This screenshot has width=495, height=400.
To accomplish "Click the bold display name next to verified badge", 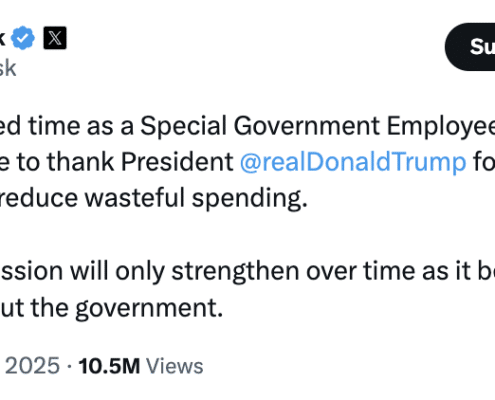I will 3,38.
